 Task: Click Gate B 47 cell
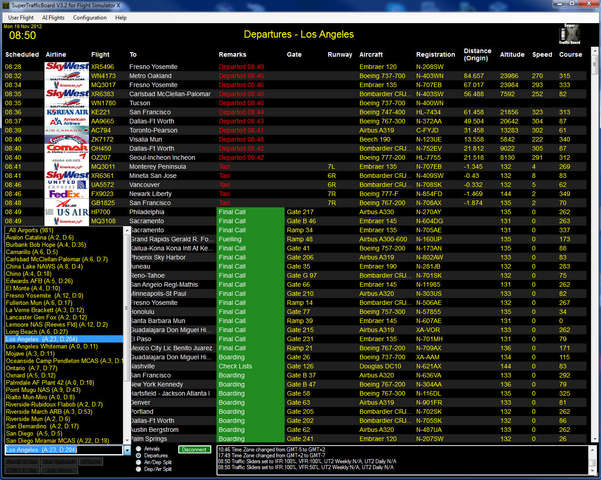301,384
